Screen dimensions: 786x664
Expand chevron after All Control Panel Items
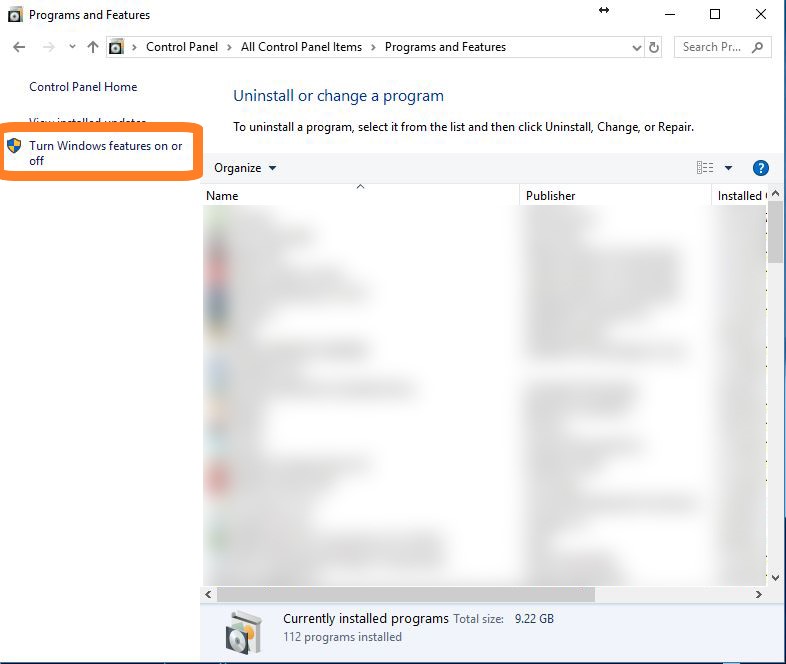coord(373,48)
